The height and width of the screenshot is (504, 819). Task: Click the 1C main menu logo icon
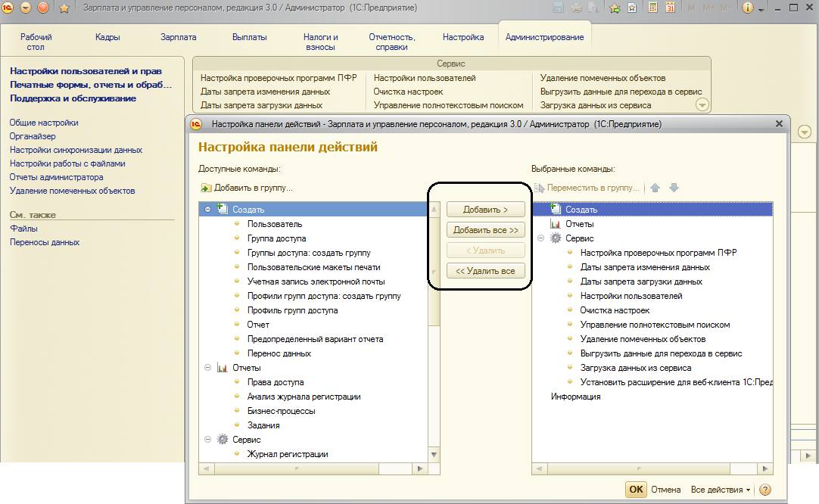[x=8, y=8]
